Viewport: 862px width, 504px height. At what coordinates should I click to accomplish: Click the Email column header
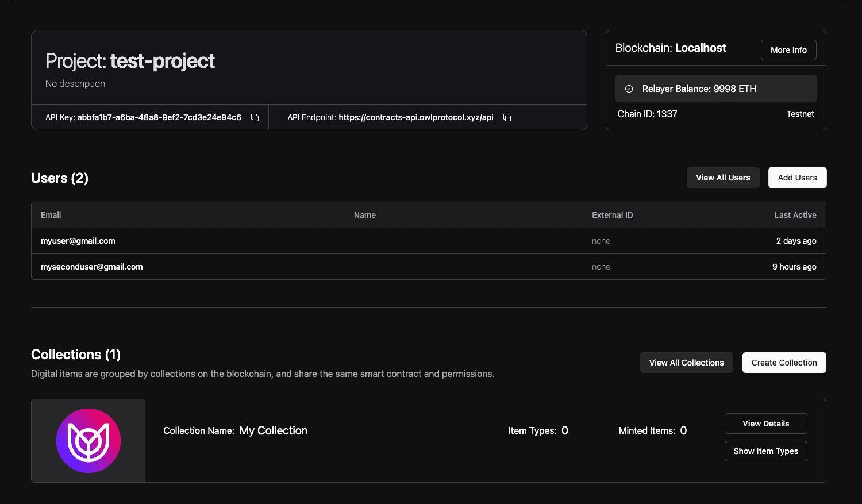click(51, 215)
